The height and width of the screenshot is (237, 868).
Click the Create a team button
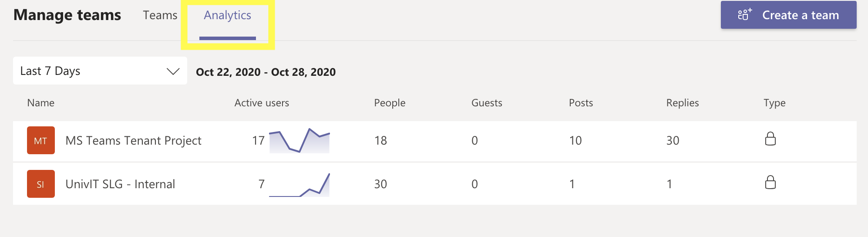[x=788, y=15]
